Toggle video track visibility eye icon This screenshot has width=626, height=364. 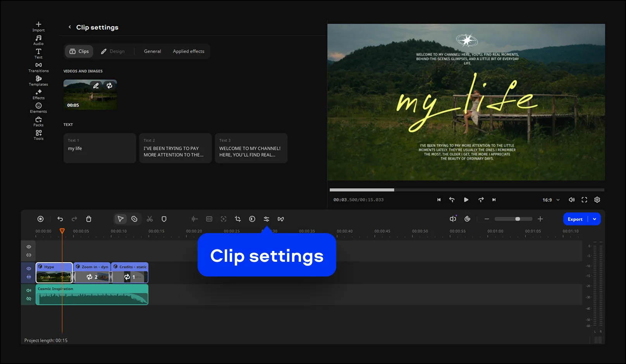point(29,268)
